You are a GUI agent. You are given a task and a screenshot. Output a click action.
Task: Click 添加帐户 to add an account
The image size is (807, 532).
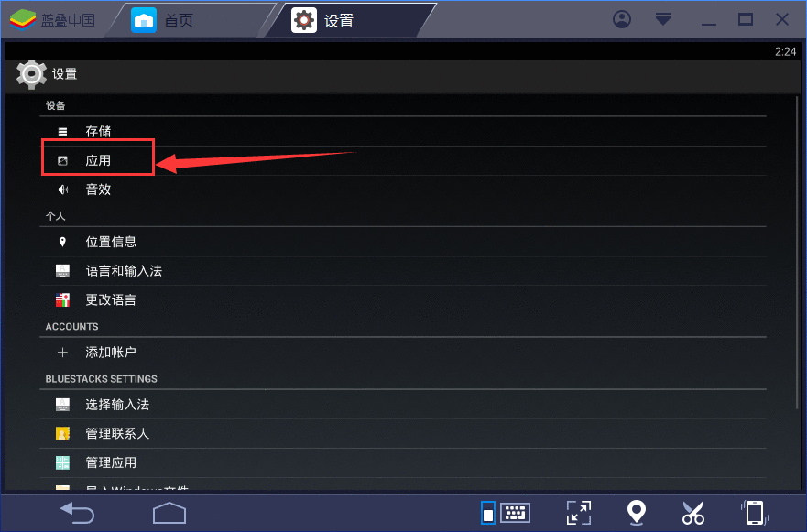click(x=403, y=352)
